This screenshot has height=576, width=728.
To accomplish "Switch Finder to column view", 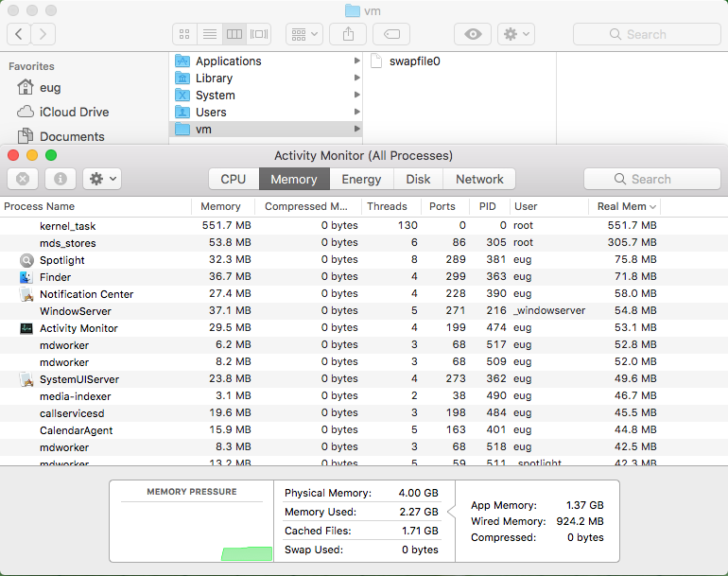I will [234, 34].
